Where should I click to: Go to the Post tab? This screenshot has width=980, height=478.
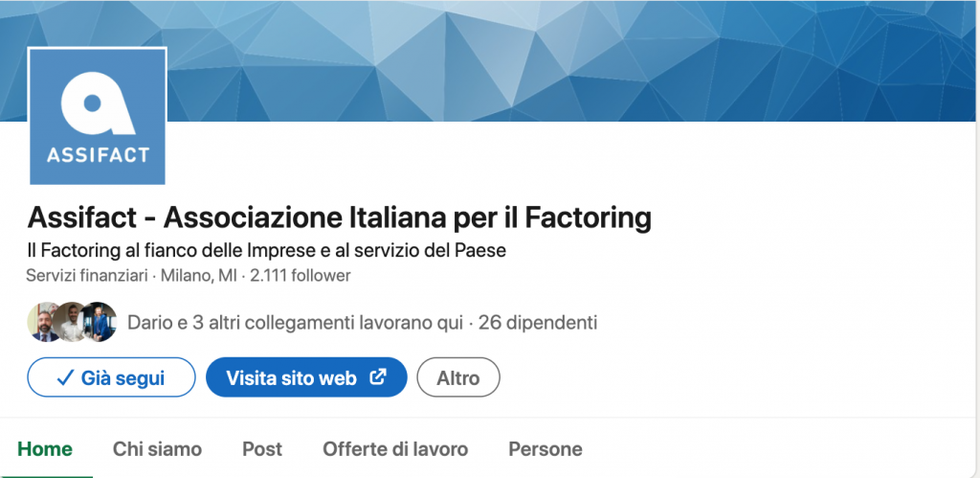point(262,449)
